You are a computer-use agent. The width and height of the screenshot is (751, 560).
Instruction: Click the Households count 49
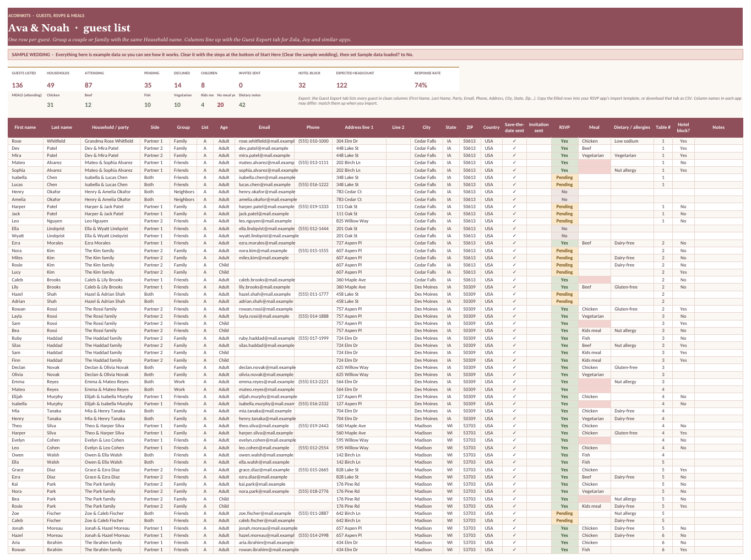(51, 85)
